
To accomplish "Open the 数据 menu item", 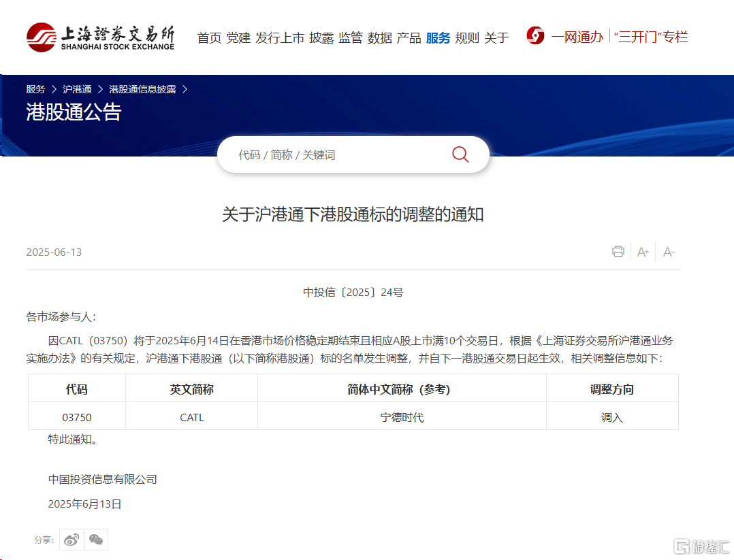I will click(379, 38).
